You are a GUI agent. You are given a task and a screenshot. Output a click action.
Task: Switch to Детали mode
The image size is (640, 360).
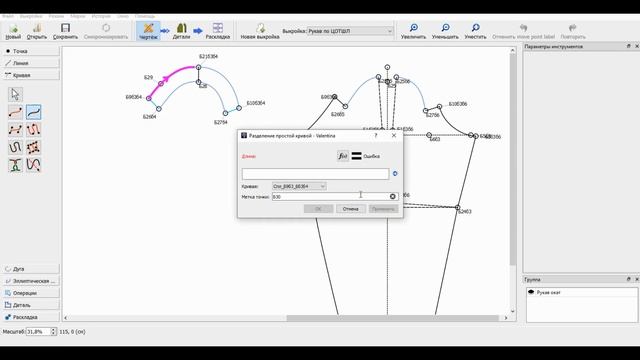(x=181, y=31)
